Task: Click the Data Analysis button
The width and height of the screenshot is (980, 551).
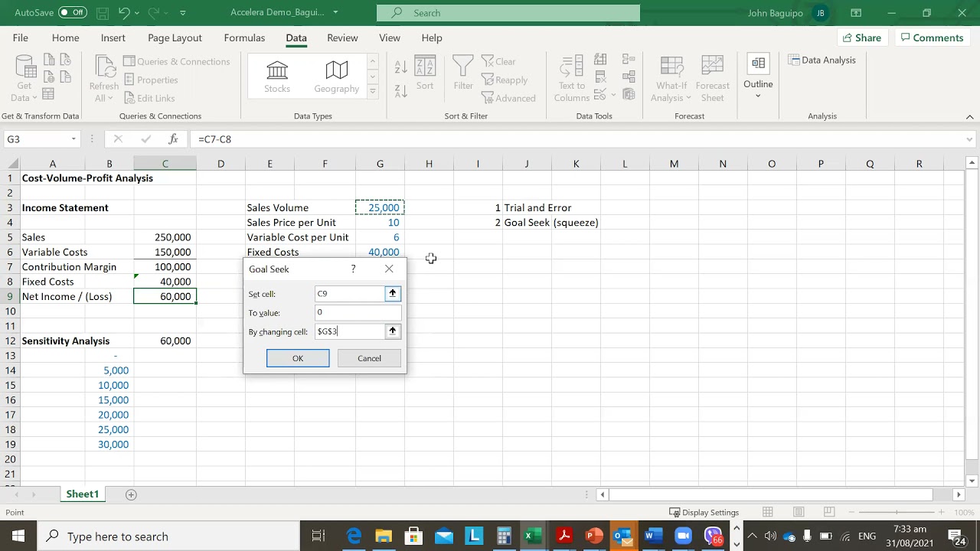Action: point(822,60)
